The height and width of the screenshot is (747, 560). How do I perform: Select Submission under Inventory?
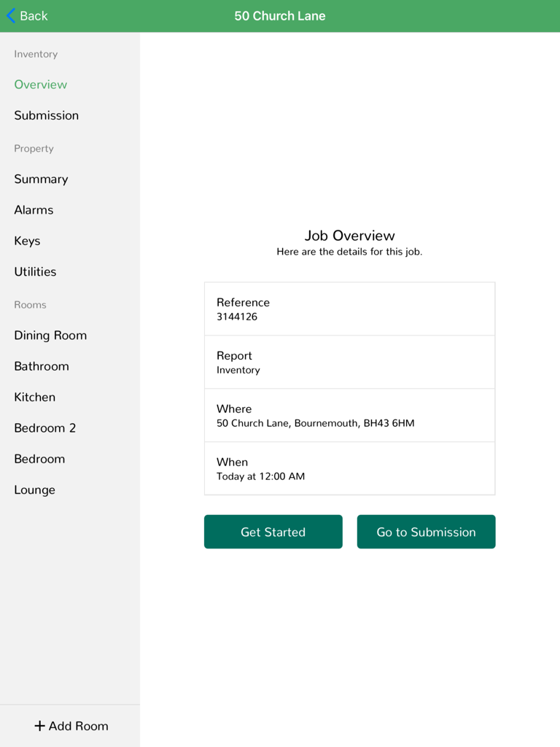point(46,115)
